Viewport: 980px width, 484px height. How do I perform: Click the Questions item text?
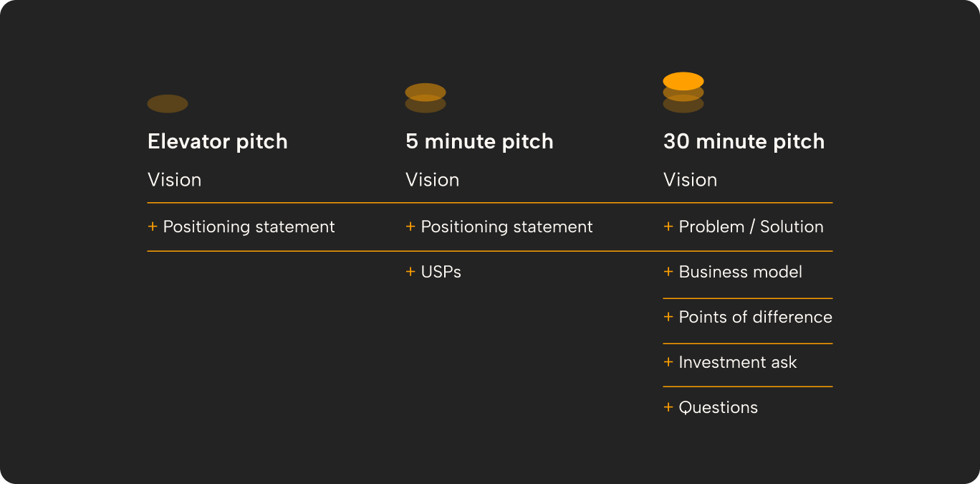(718, 407)
